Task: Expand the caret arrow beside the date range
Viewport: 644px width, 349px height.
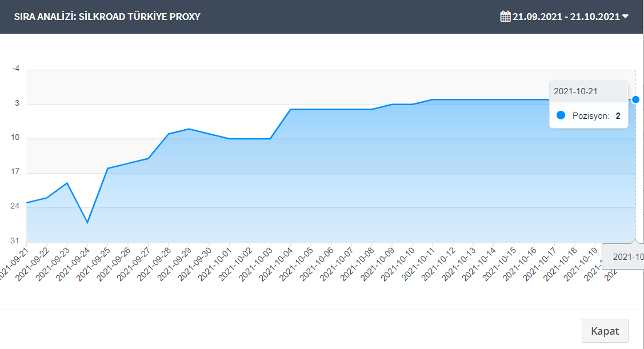Action: [625, 17]
